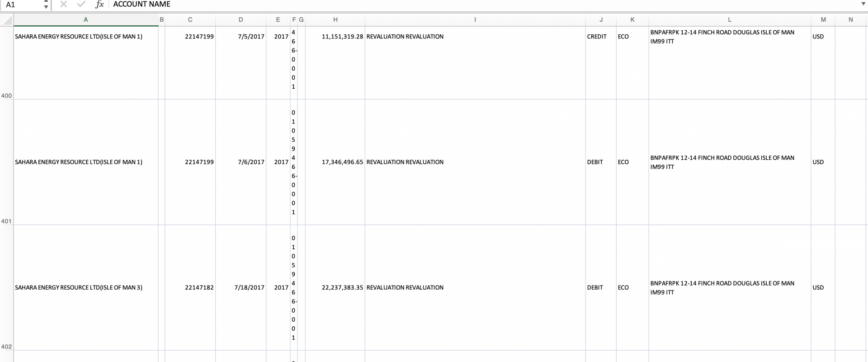Select the amount 22,237,383.35

coord(335,287)
